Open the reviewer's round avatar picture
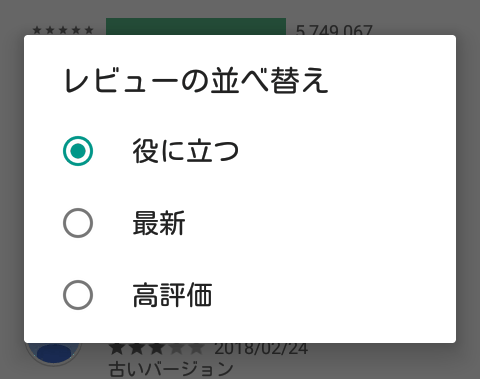This screenshot has width=480, height=379. tap(53, 353)
